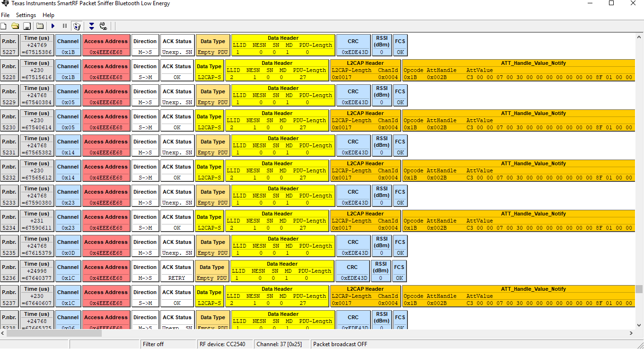Image resolution: width=644 pixels, height=349 pixels.
Task: Maximize the Packet Sniffer window
Action: tap(611, 4)
